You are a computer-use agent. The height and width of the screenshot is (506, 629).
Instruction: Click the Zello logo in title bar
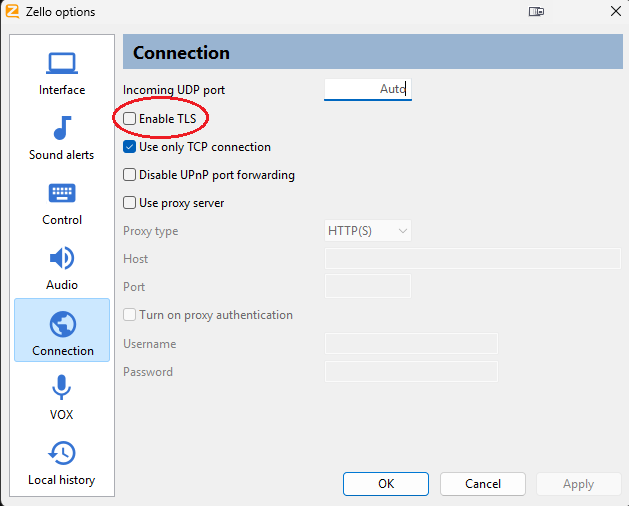12,11
